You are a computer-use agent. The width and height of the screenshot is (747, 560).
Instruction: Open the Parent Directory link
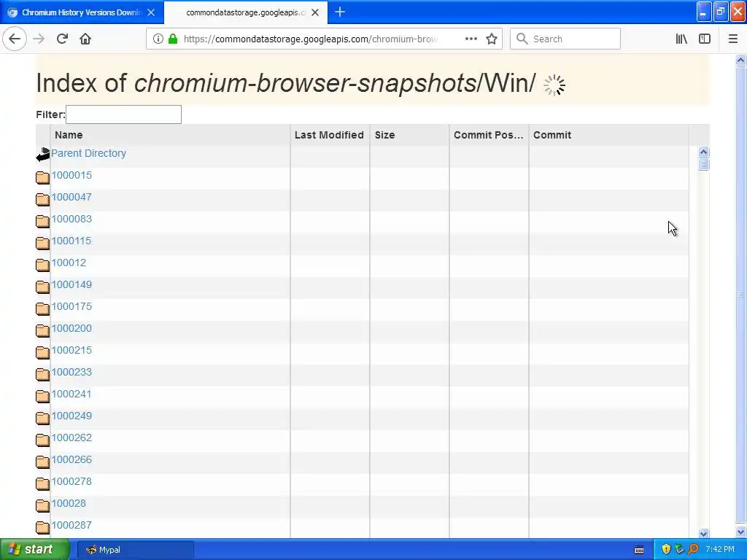pyautogui.click(x=88, y=153)
